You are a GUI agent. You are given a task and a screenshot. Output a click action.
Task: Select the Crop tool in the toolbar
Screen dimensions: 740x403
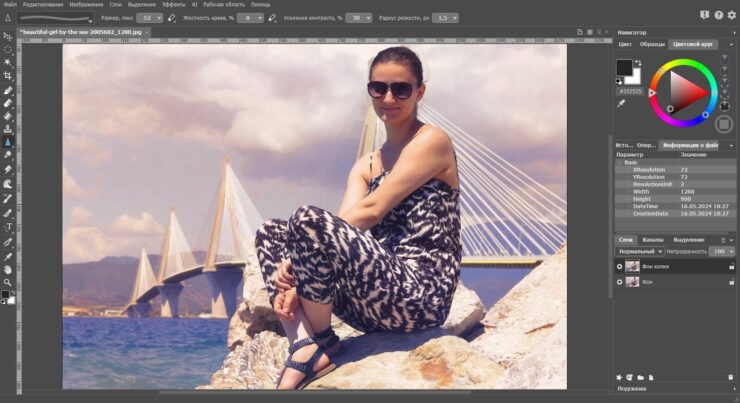(x=8, y=75)
